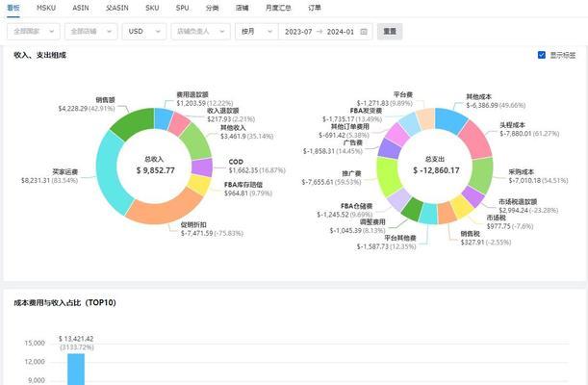Click the pink 收入退款额 income segment
Image resolution: width=588 pixels, height=385 pixels.
pyautogui.click(x=179, y=124)
